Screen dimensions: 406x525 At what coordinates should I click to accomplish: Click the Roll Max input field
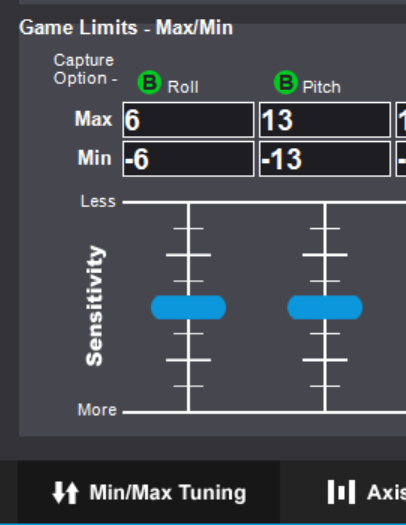[188, 120]
